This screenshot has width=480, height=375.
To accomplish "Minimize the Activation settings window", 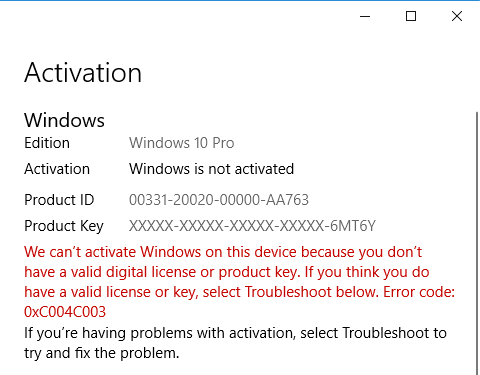I will (365, 16).
